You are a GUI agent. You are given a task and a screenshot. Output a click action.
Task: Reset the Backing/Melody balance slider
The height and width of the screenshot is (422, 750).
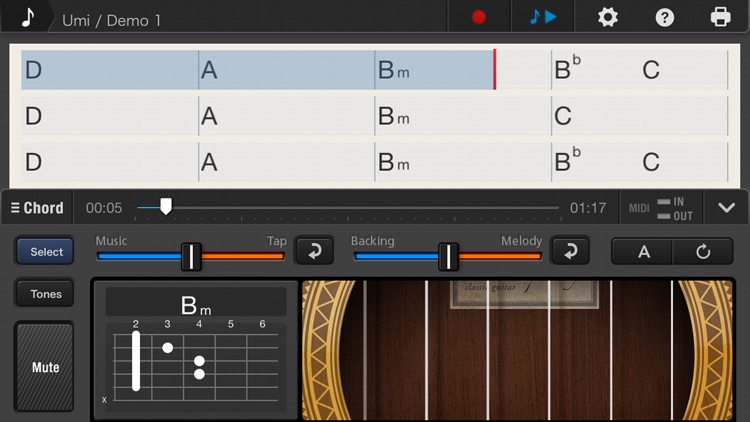[x=570, y=251]
